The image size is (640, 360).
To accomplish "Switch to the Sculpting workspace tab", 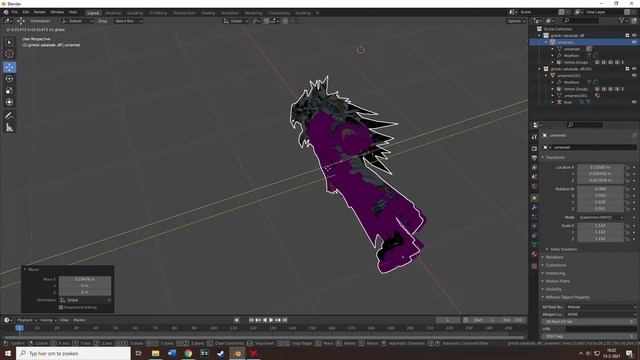I will tap(135, 13).
